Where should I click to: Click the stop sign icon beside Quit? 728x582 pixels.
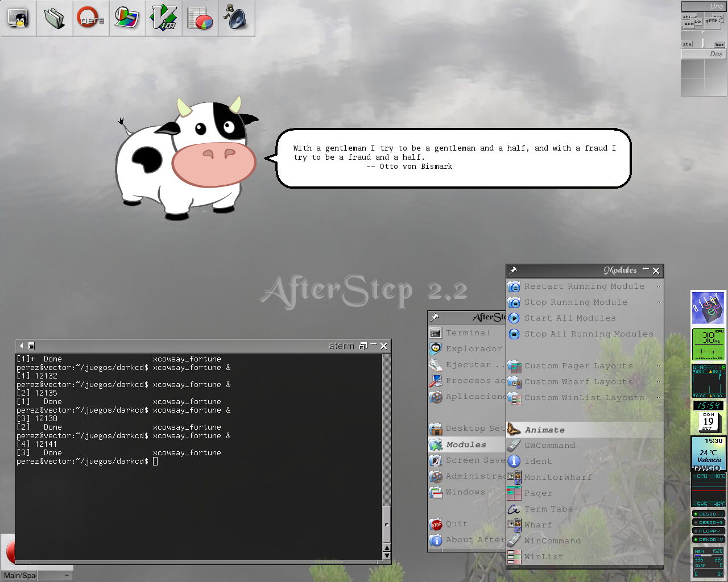(x=436, y=524)
